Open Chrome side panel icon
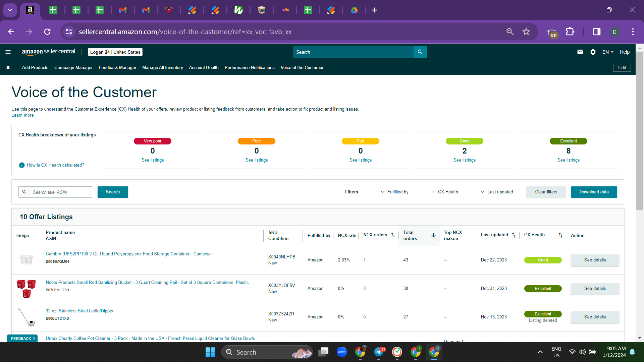This screenshot has height=362, width=644. tap(597, 32)
